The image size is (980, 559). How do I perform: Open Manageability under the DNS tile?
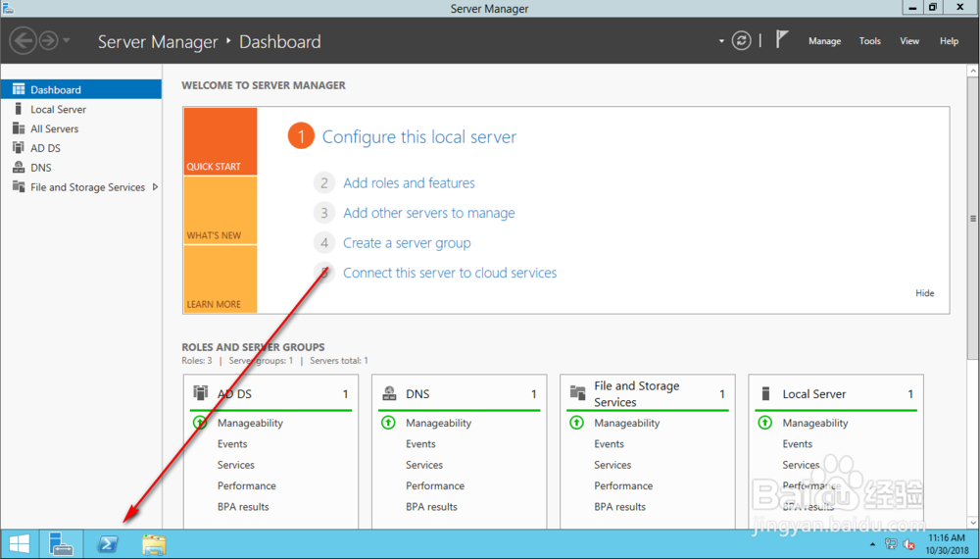[x=438, y=424]
